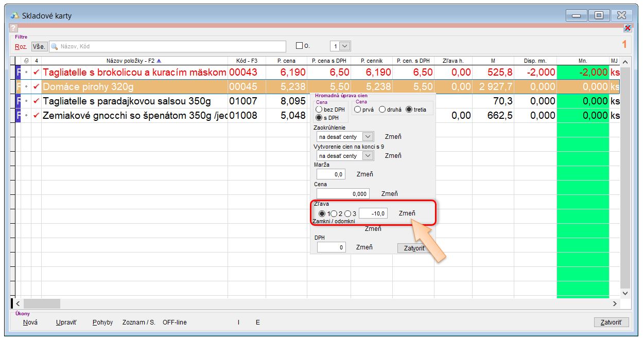Viewport: 644px width, 342px height.
Task: Click the help question mark icon
Action: click(x=13, y=28)
